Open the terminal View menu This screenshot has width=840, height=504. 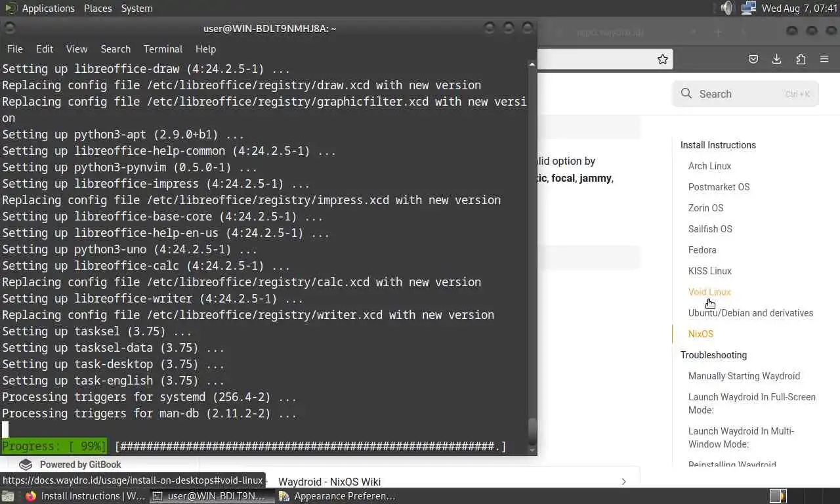77,49
